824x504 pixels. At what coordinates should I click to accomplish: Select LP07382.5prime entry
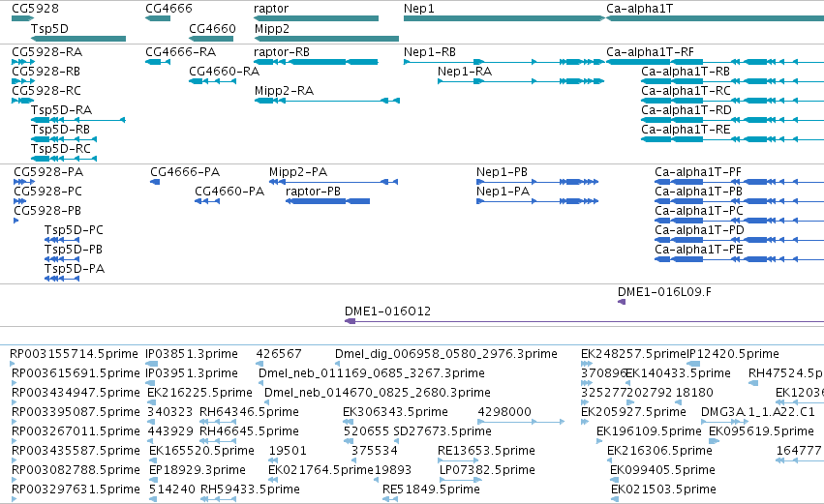click(x=487, y=470)
